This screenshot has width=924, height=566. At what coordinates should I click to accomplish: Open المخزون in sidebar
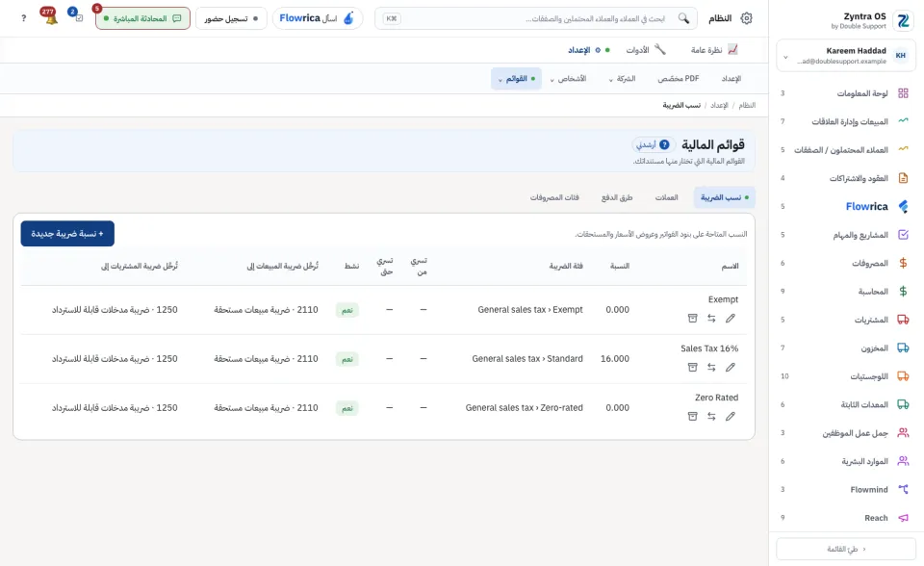(x=846, y=347)
